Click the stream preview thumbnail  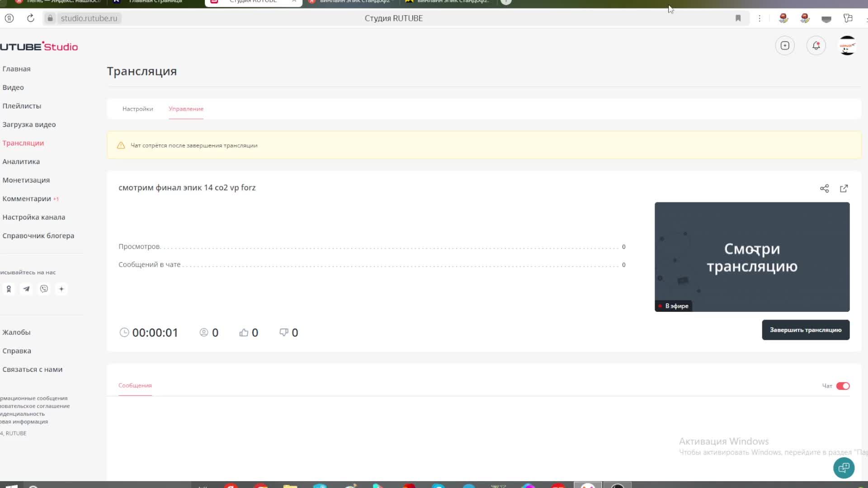pyautogui.click(x=752, y=256)
